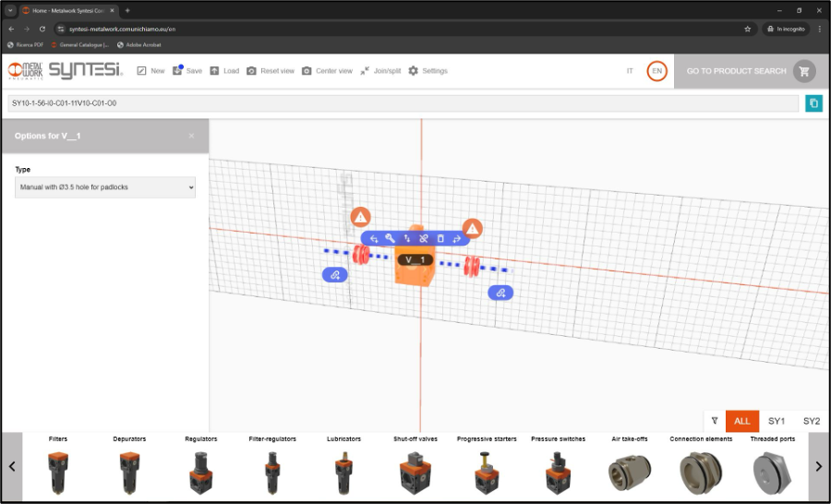The width and height of the screenshot is (831, 504).
Task: Select the SY1 filter tab
Action: pos(777,421)
